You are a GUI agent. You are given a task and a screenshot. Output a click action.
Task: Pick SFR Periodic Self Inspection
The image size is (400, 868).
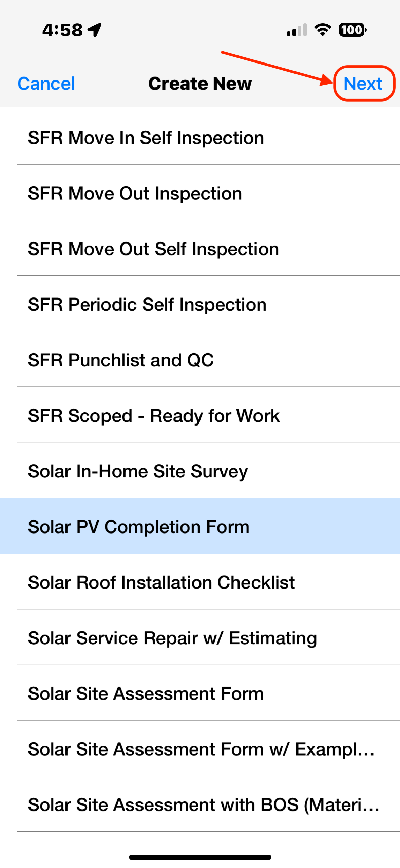click(200, 304)
